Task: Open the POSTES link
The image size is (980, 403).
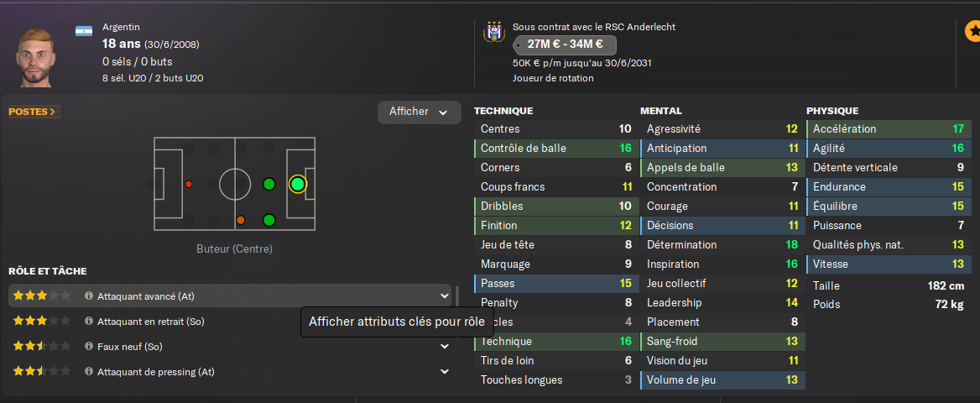Action: coord(33,112)
